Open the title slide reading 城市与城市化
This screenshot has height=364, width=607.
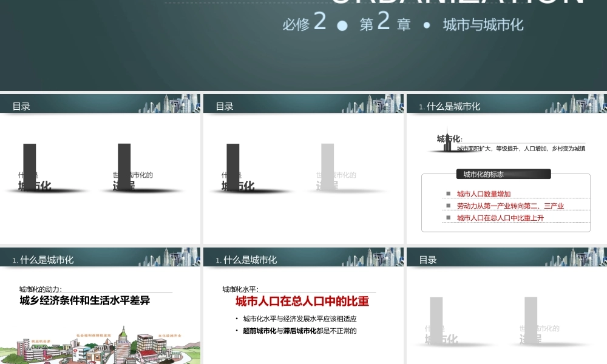[303, 45]
